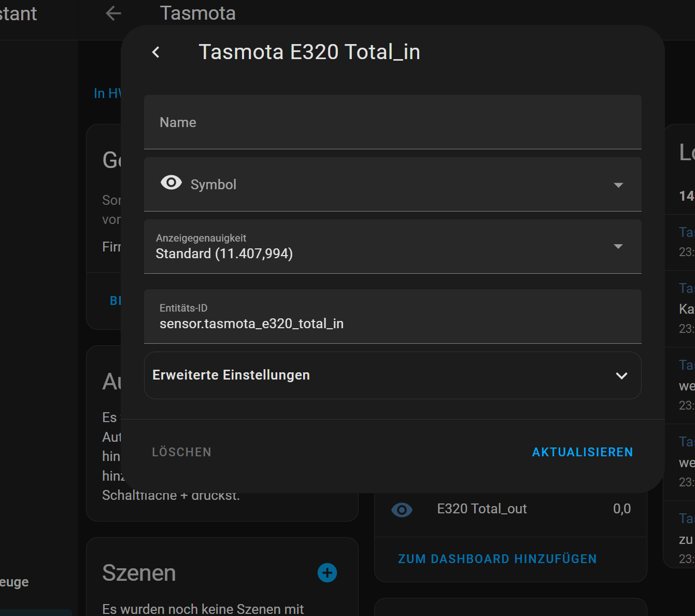Select the Szenen card heading
This screenshot has width=695, height=616.
[139, 573]
